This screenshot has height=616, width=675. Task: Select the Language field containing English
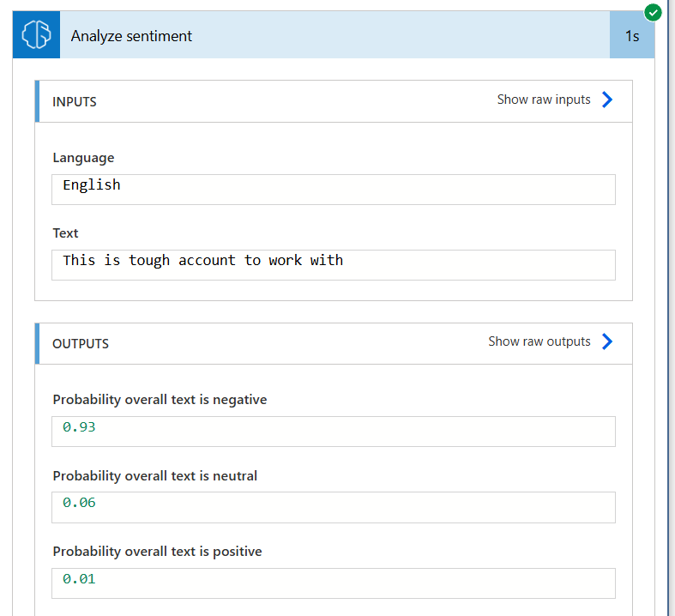(x=333, y=190)
